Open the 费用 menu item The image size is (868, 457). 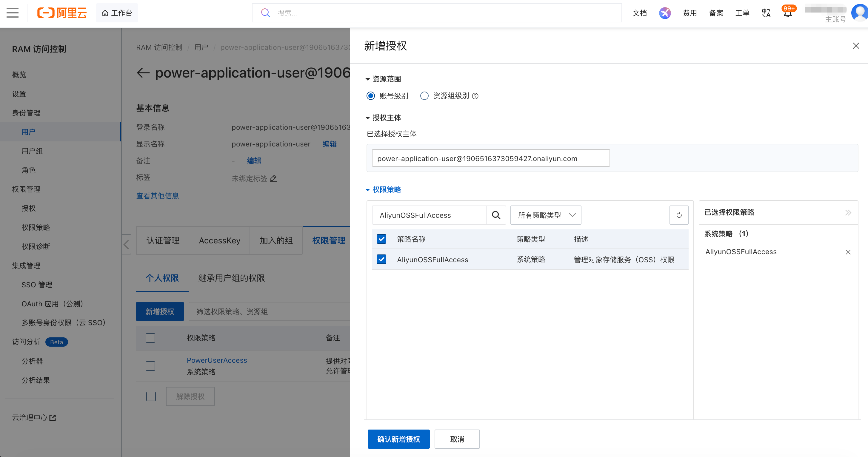[690, 13]
